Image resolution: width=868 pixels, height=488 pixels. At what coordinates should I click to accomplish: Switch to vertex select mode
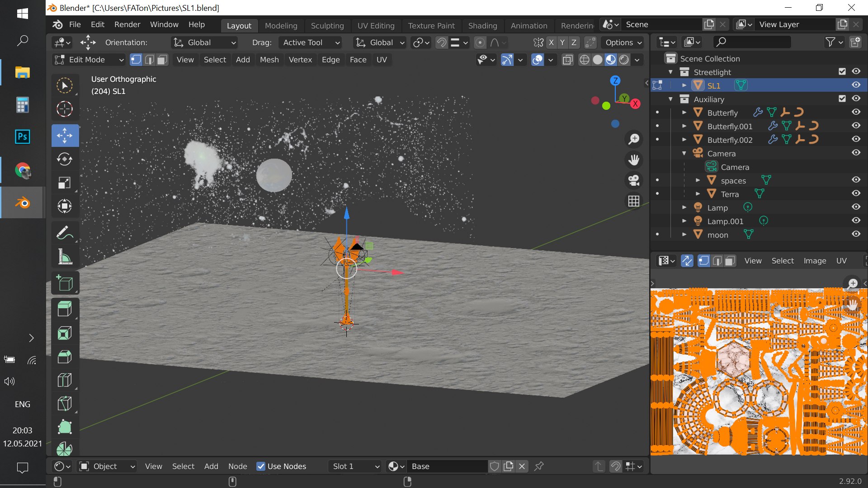click(x=136, y=60)
